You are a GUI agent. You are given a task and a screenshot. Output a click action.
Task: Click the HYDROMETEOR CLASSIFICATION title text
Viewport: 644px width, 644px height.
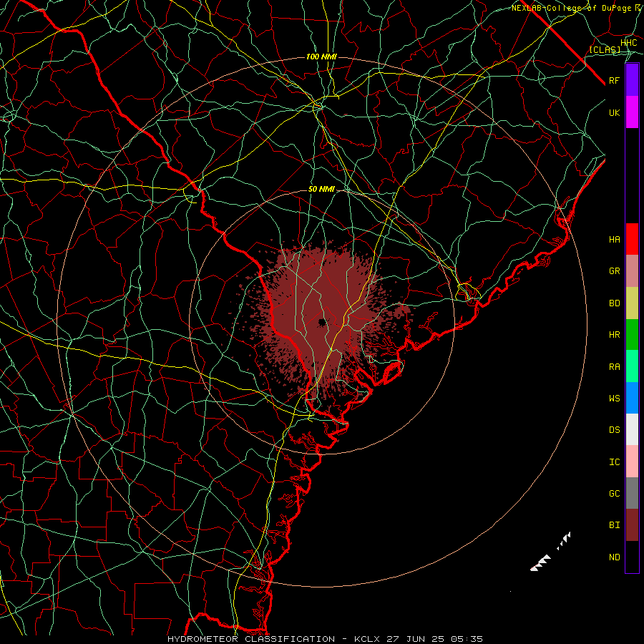251,639
